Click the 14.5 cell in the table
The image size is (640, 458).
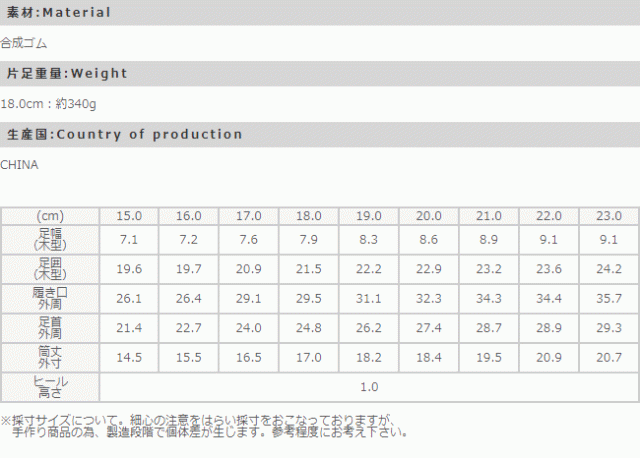click(x=130, y=357)
